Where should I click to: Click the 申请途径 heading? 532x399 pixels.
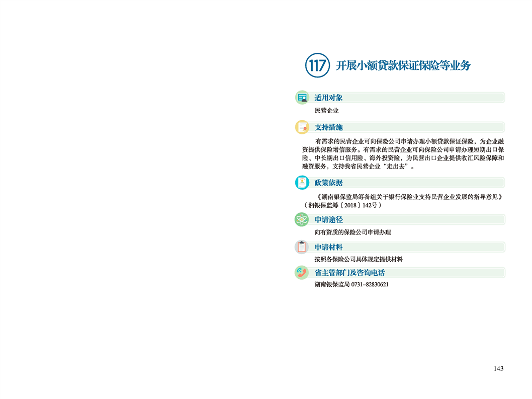[x=328, y=220]
